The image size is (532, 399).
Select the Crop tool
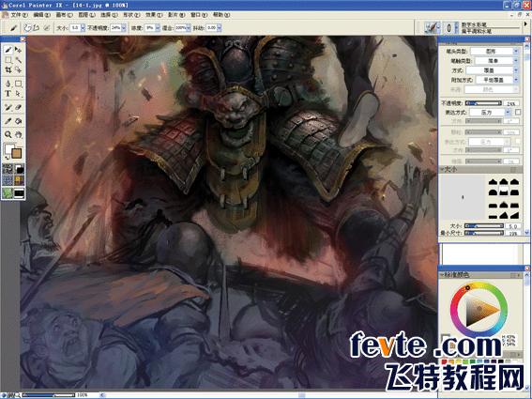click(8, 70)
